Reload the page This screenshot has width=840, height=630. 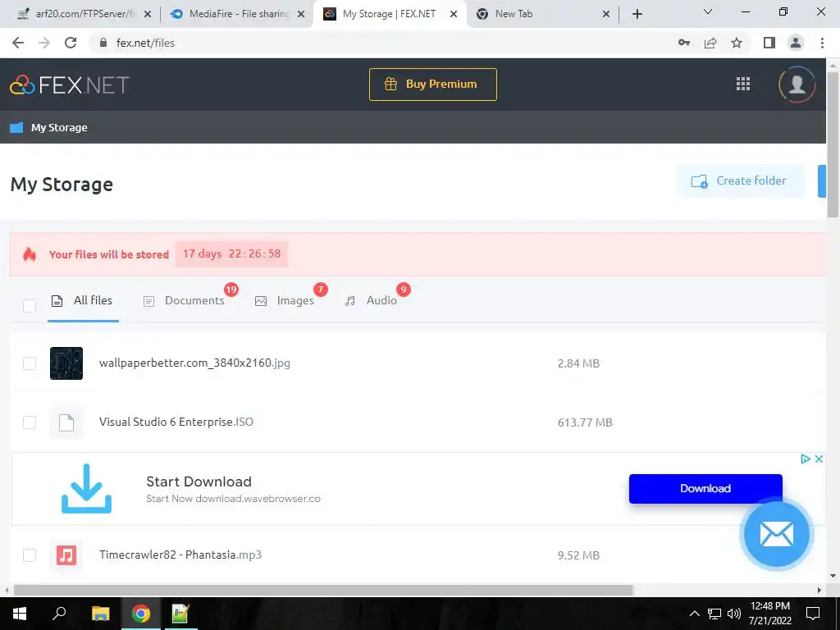pos(71,43)
